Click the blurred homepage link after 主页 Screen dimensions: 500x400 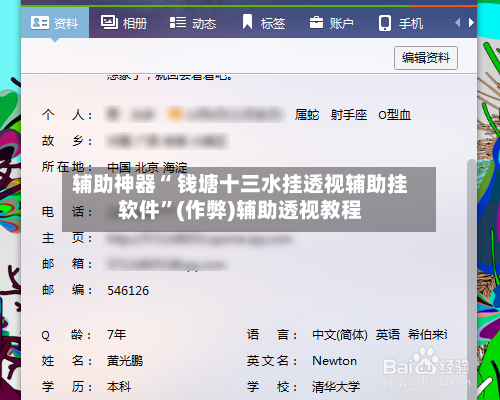click(x=199, y=239)
